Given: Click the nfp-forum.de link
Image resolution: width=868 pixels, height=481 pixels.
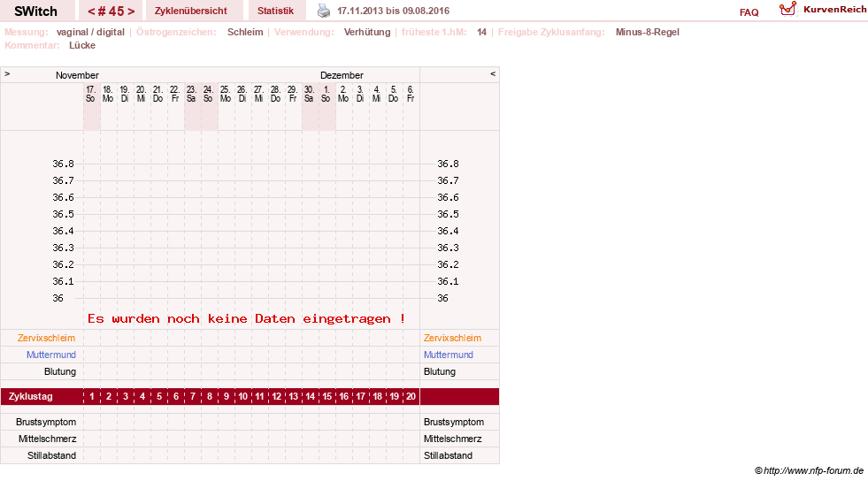Looking at the screenshot, I should (x=813, y=470).
